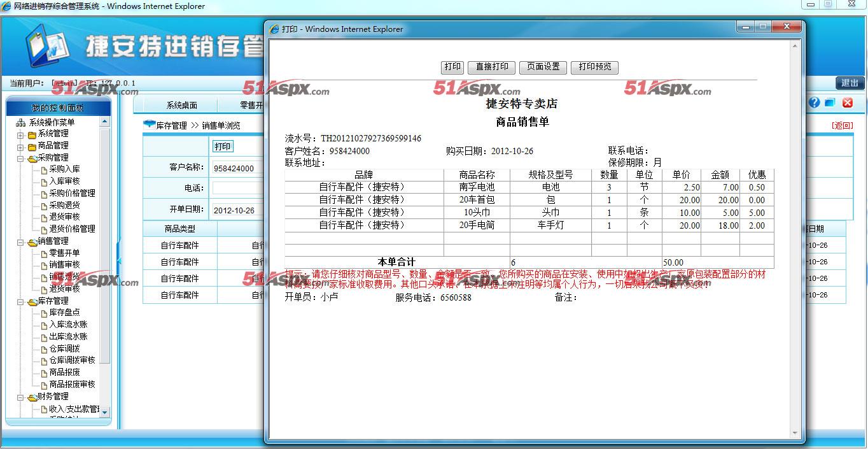Image resolution: width=868 pixels, height=449 pixels.
Task: Click the print dialog scroll-down arrow
Action: pos(795,433)
